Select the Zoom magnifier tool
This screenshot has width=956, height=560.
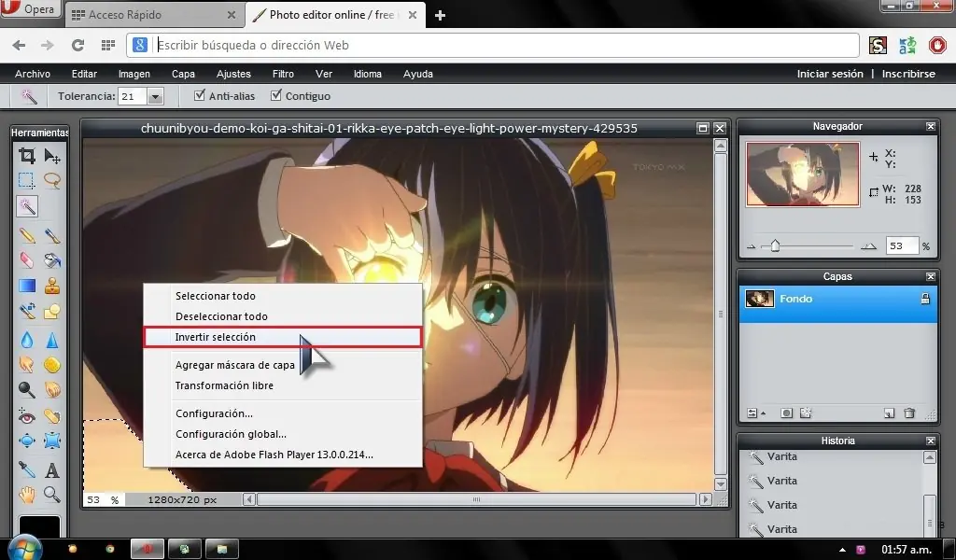pyautogui.click(x=52, y=495)
